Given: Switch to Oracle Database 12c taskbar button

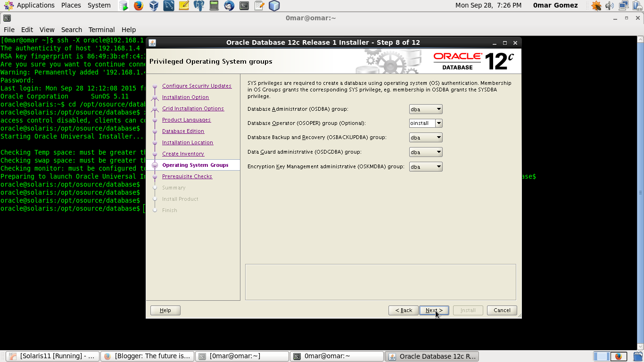Looking at the screenshot, I should (x=432, y=356).
